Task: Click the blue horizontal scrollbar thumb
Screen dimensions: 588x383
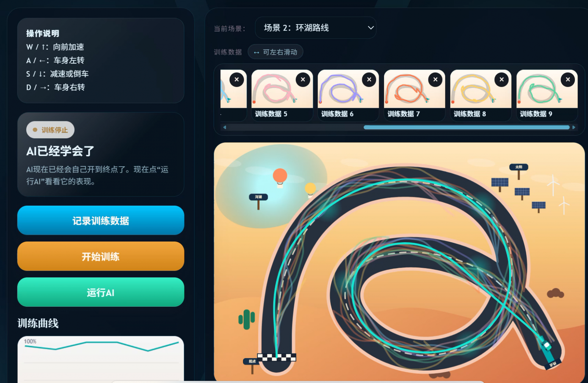Action: [467, 127]
